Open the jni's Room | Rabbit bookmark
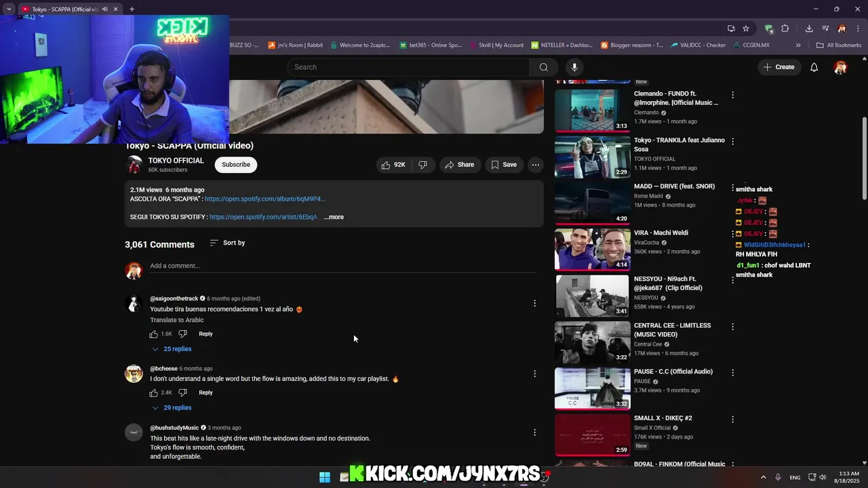Screen dimensions: 868x488 coord(296,45)
